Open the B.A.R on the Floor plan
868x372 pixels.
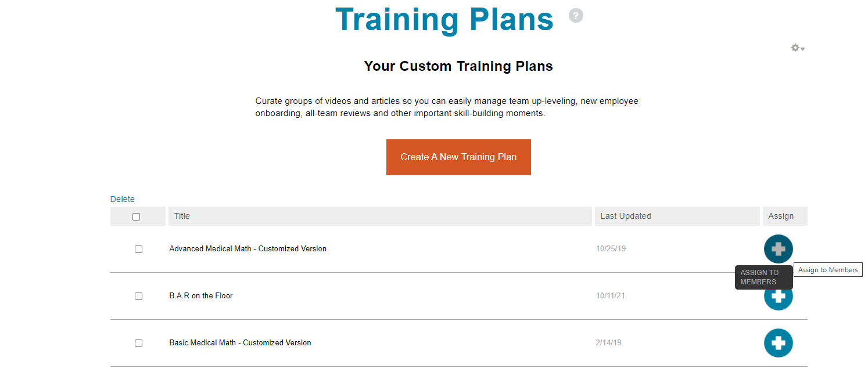pos(201,296)
